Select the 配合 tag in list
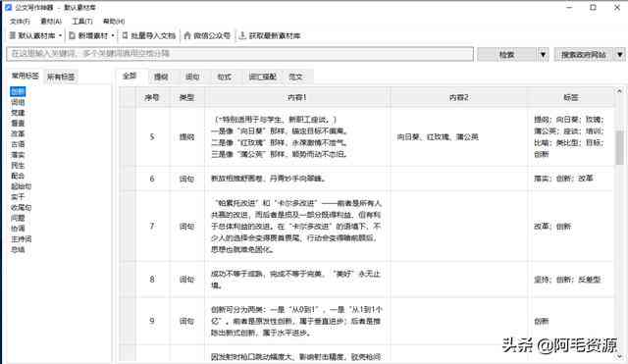Image resolution: width=628 pixels, height=364 pixels. pyautogui.click(x=18, y=176)
